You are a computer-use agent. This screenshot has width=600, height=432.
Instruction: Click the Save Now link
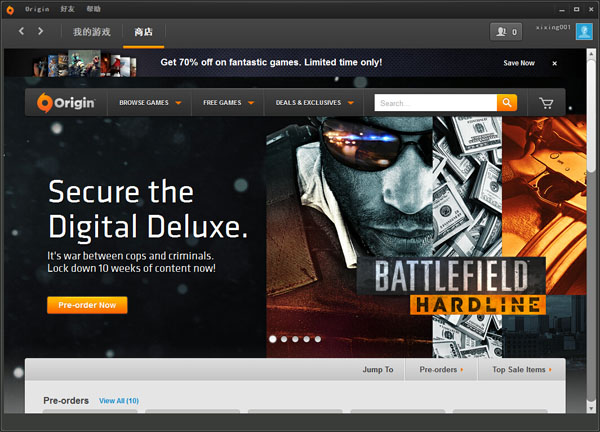[x=519, y=63]
